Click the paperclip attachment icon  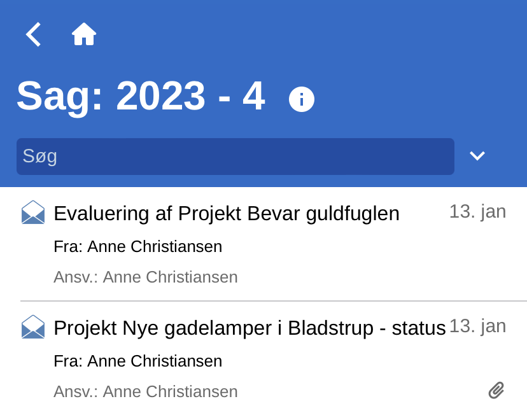coord(496,390)
